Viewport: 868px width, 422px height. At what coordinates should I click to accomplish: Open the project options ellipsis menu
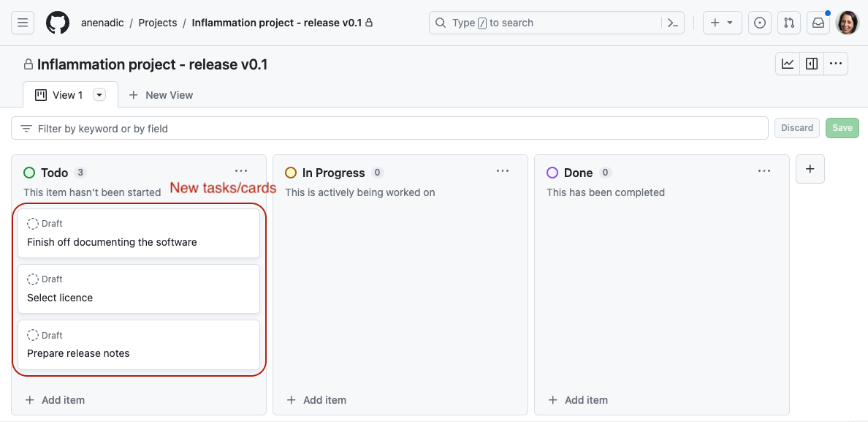click(x=836, y=64)
